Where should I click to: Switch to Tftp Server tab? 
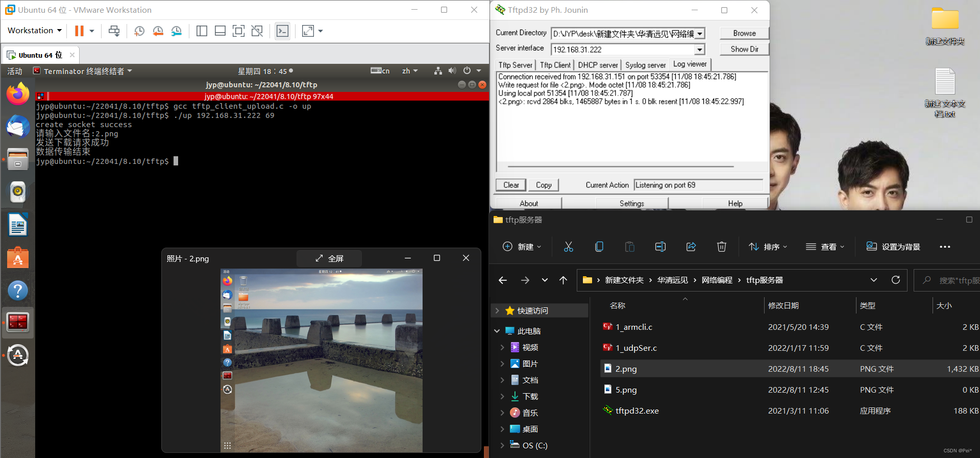(516, 65)
